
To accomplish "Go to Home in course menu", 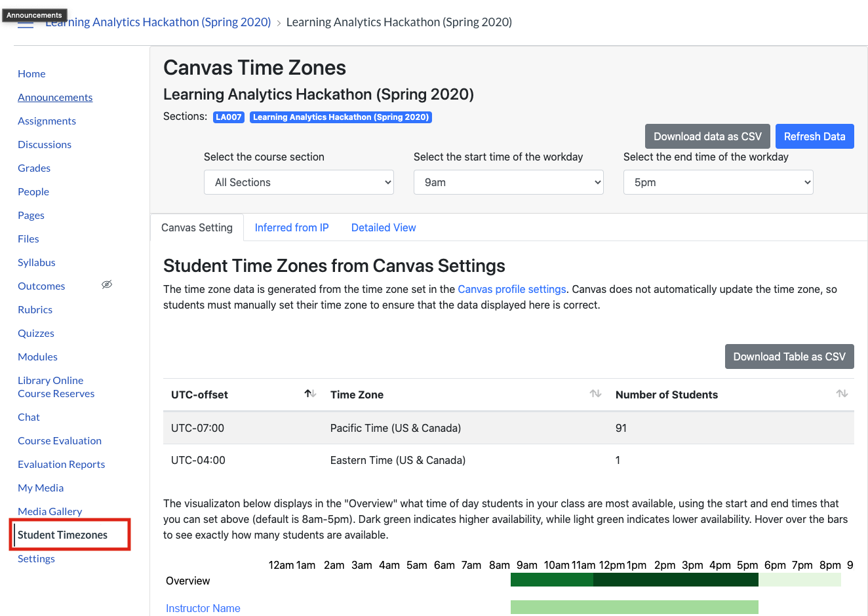I will point(31,73).
